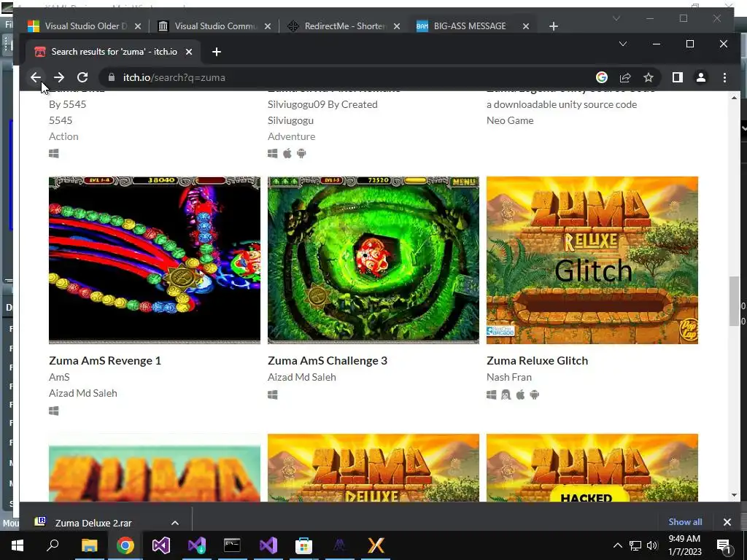Expand the background window's tab search chevron
Image resolution: width=747 pixels, height=560 pixels.
[616, 18]
